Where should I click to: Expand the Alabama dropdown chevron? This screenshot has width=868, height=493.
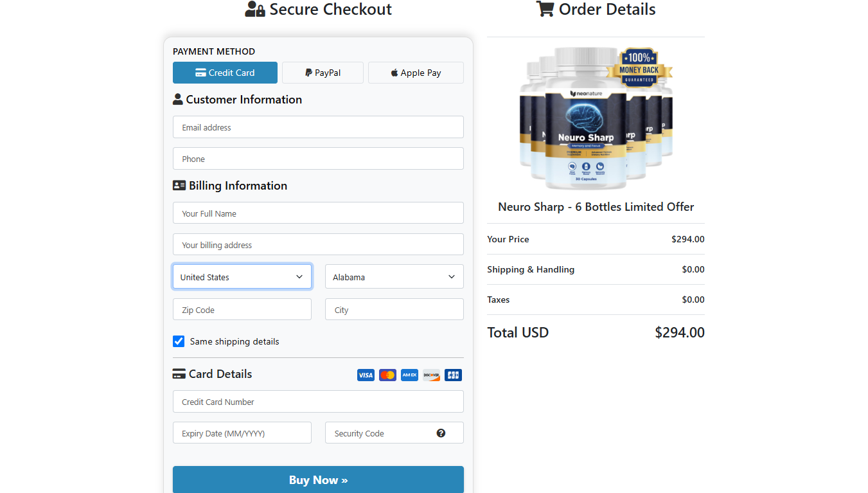pyautogui.click(x=451, y=276)
